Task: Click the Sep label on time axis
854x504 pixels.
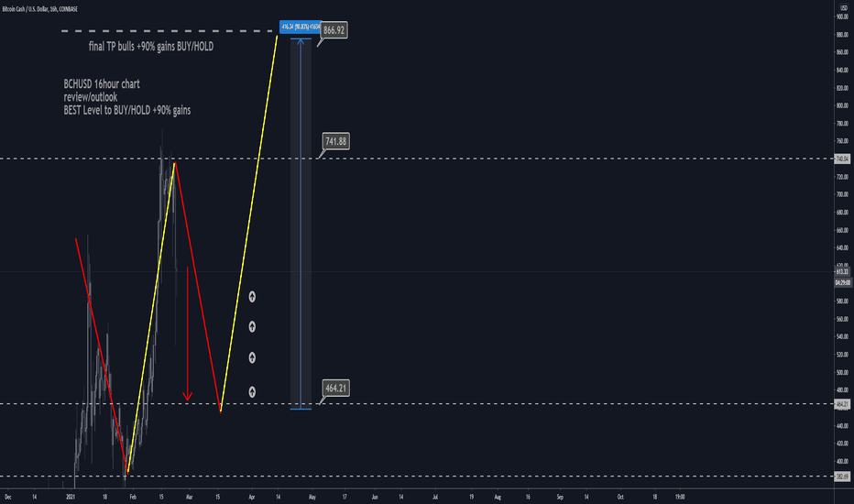Action: 560,497
